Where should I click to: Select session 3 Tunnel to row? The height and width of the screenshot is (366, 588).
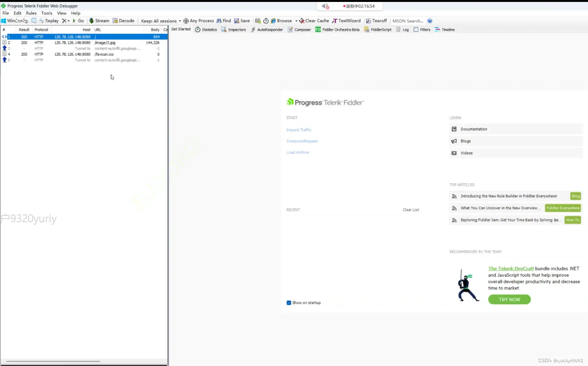pyautogui.click(x=84, y=48)
